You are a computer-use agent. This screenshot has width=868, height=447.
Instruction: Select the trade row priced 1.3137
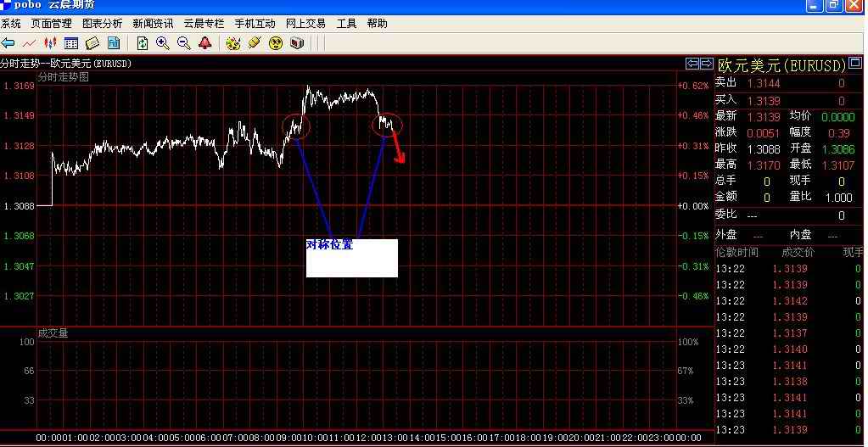[789, 333]
